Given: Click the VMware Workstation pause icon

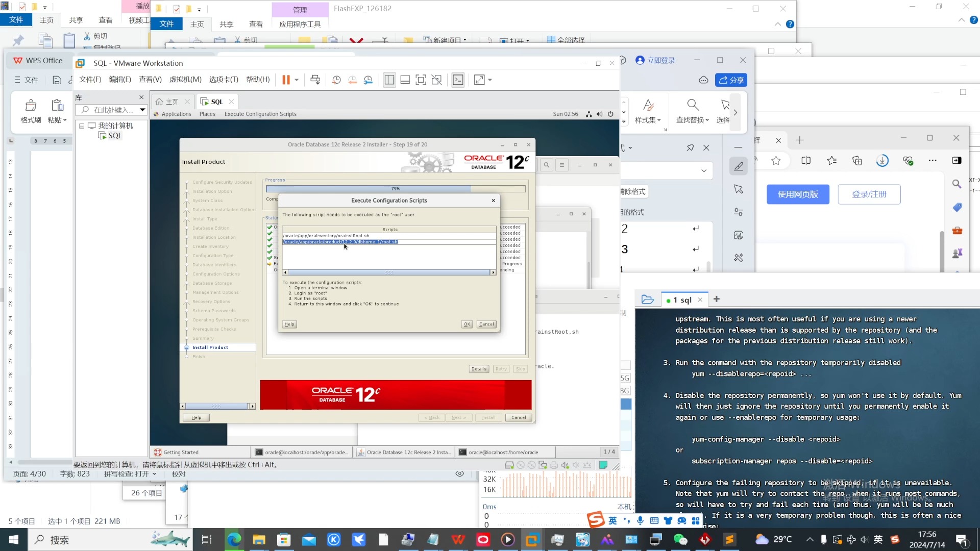Looking at the screenshot, I should 285,80.
